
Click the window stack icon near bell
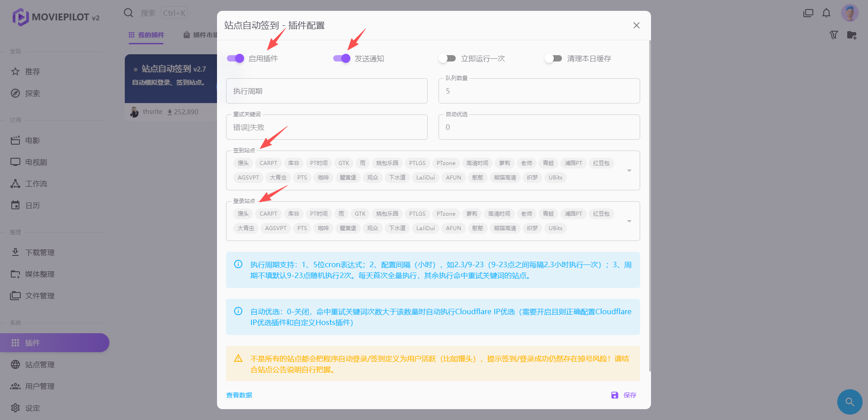coord(808,13)
